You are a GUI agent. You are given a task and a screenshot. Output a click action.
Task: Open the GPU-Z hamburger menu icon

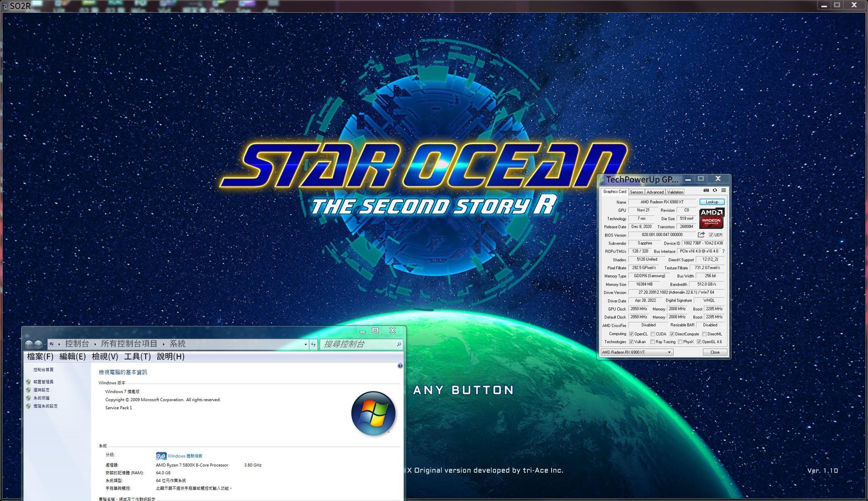pos(723,190)
